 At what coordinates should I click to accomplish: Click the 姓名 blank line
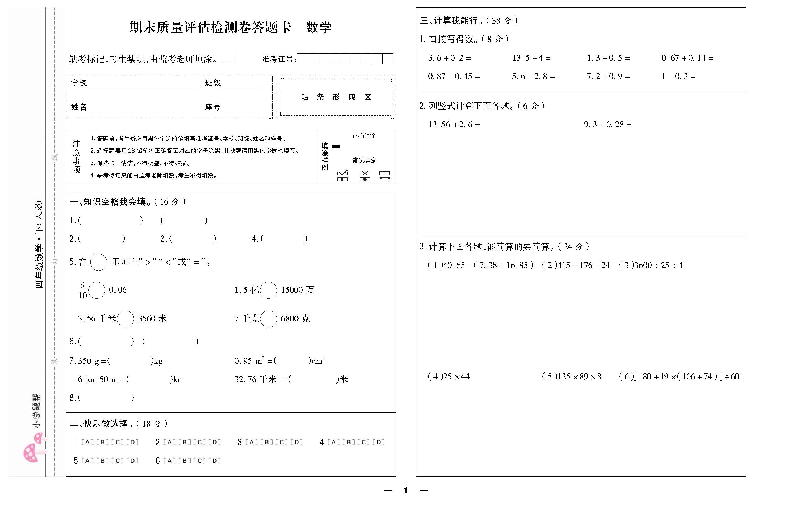(x=142, y=107)
